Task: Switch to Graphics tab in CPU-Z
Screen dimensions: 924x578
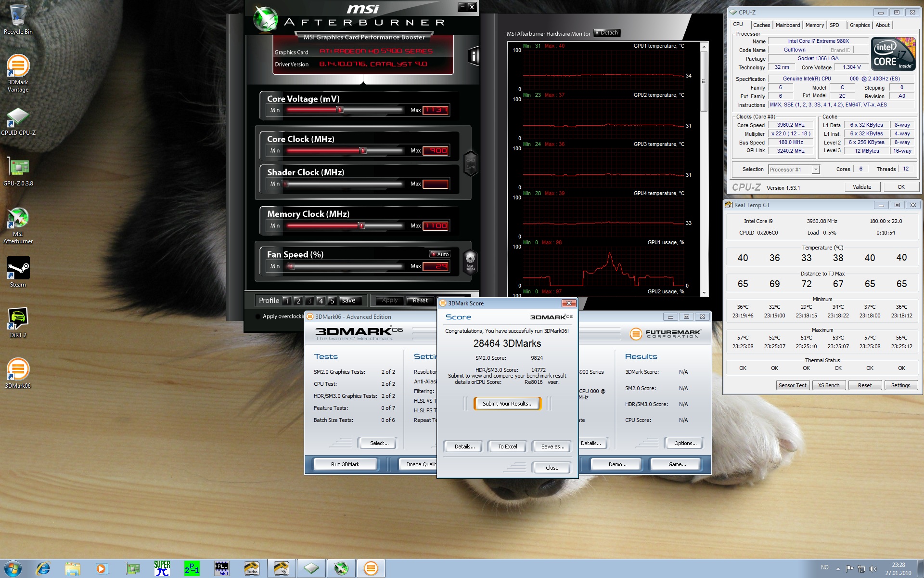Action: [860, 25]
